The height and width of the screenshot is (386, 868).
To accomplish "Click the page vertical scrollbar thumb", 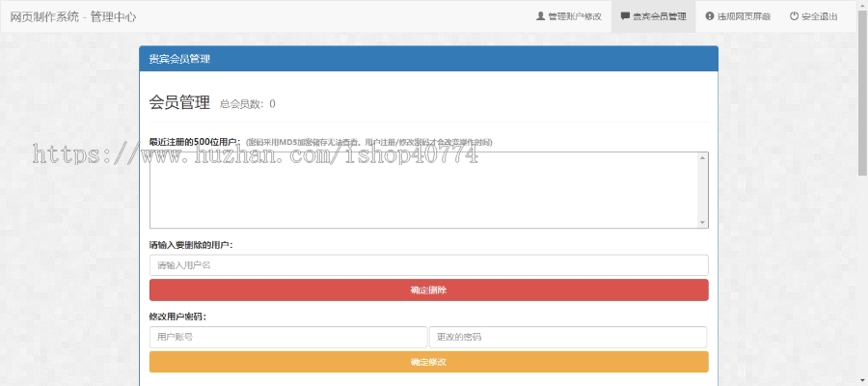I will coord(863,92).
